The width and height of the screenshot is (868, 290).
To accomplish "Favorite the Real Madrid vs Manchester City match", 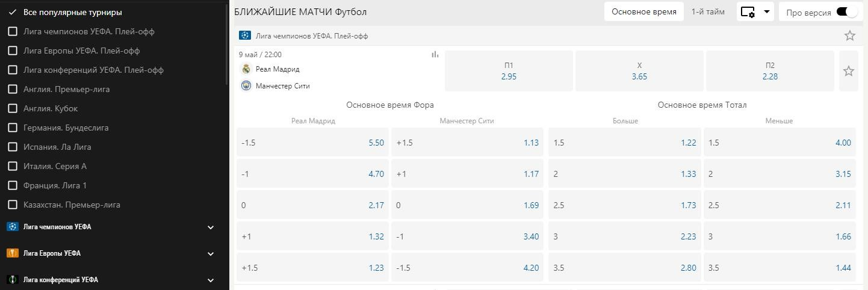I will [848, 71].
